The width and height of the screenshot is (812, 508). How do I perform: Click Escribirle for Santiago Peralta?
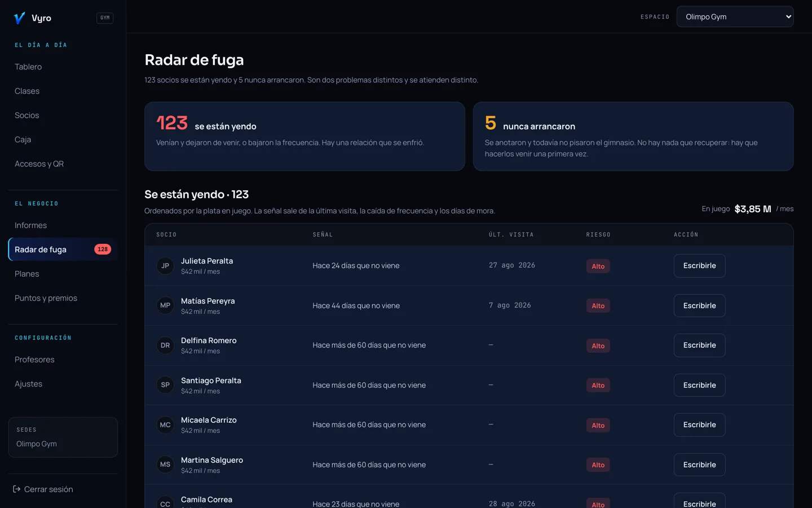click(699, 385)
